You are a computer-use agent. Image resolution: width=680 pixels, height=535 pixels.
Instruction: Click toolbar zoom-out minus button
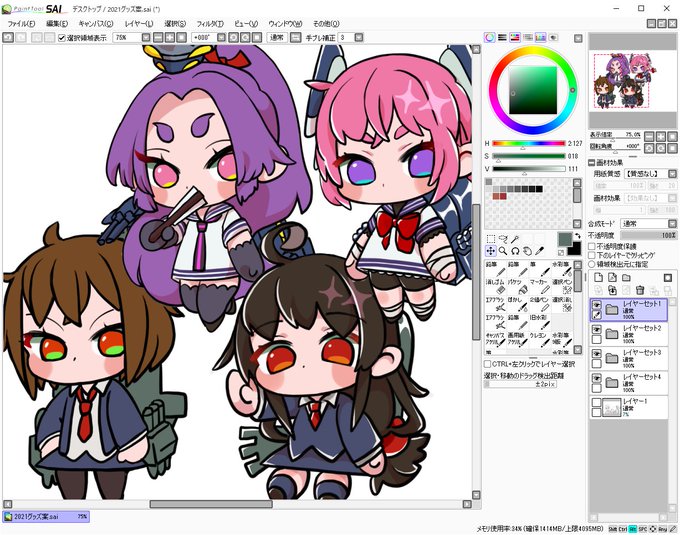[x=158, y=38]
